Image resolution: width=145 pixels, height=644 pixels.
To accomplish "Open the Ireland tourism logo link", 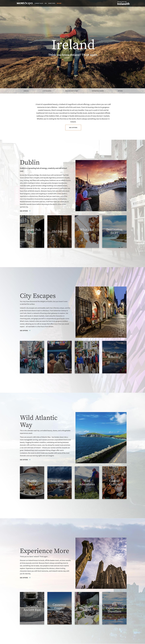I will pyautogui.click(x=124, y=3).
